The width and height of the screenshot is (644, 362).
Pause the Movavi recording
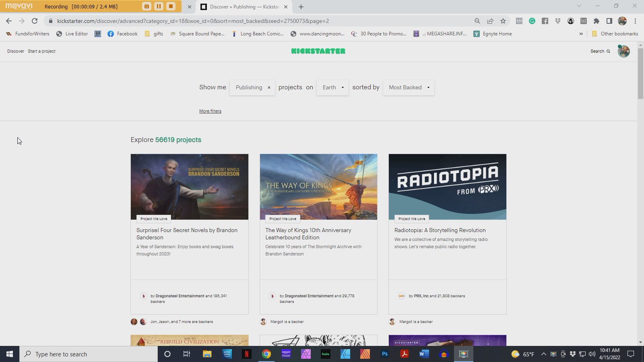[x=159, y=6]
